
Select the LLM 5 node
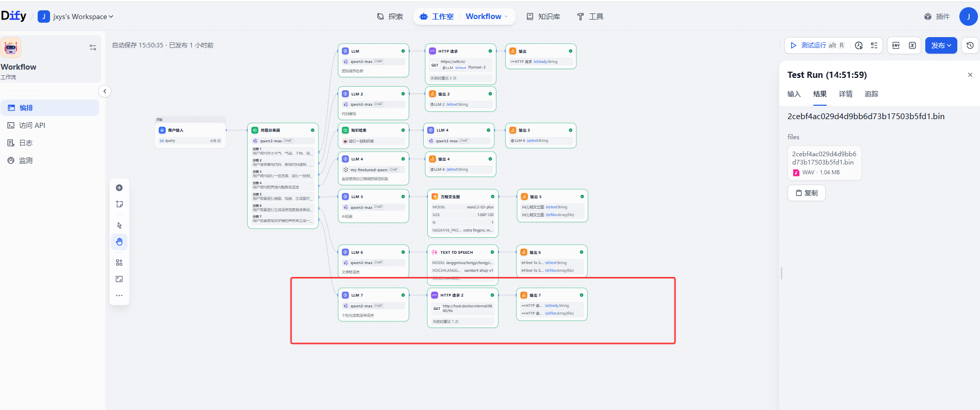pyautogui.click(x=374, y=206)
